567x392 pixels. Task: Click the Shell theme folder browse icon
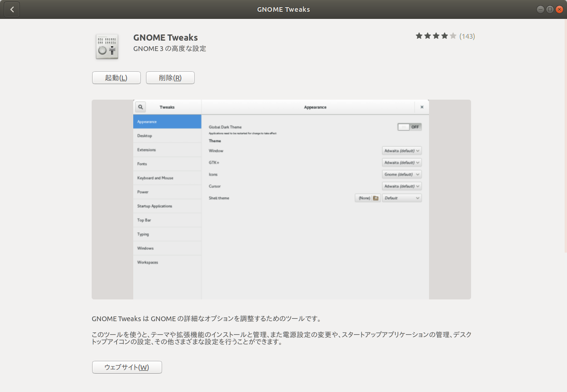pos(375,198)
